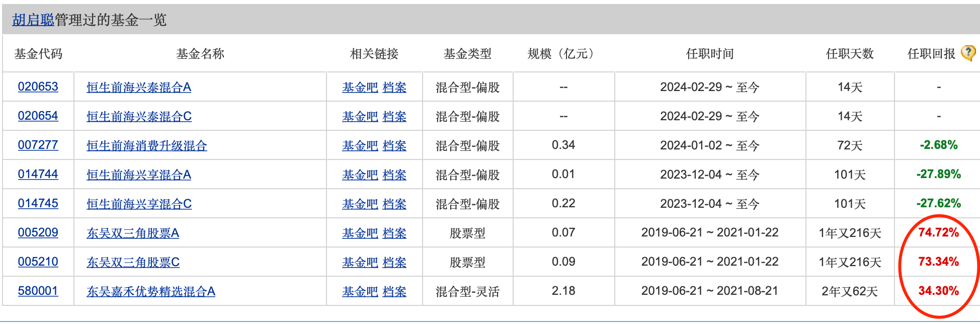The height and width of the screenshot is (324, 980).
Task: Select the -27.89% return value
Action: coord(939,174)
